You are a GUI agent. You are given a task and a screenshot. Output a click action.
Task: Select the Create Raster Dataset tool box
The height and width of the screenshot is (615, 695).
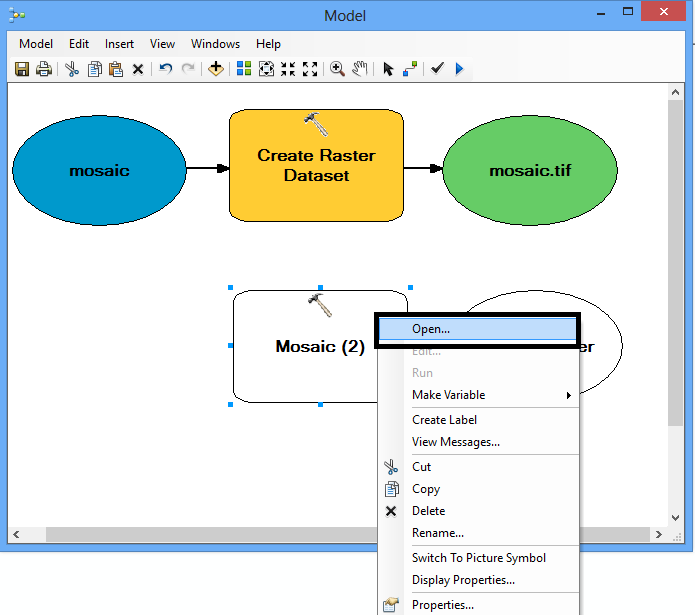(x=316, y=165)
